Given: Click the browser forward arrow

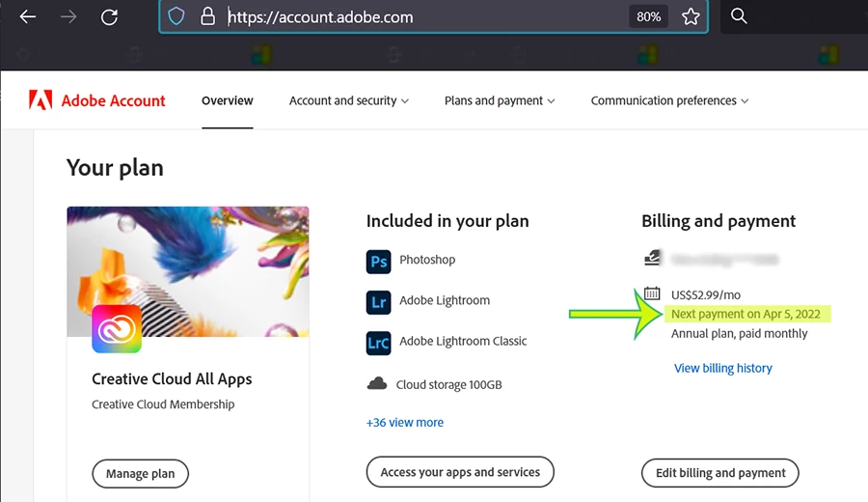Looking at the screenshot, I should [68, 16].
